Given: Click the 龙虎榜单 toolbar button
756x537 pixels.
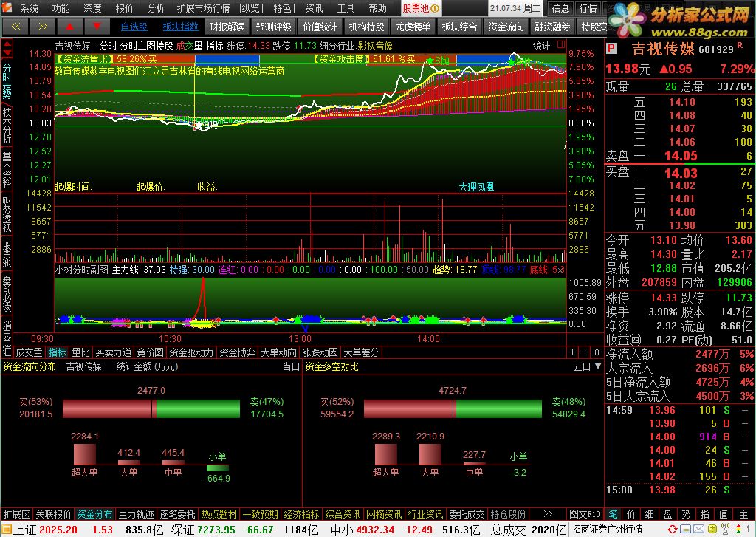Looking at the screenshot, I should coord(413,27).
